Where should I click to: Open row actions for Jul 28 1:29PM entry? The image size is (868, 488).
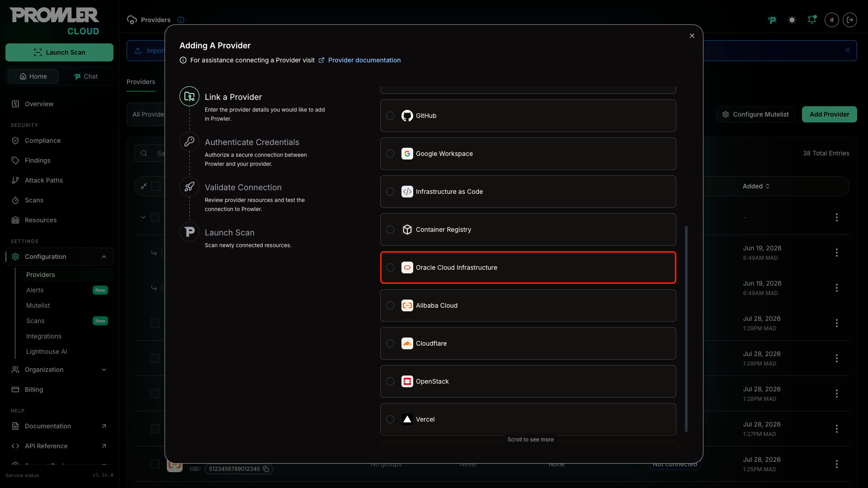pyautogui.click(x=836, y=323)
